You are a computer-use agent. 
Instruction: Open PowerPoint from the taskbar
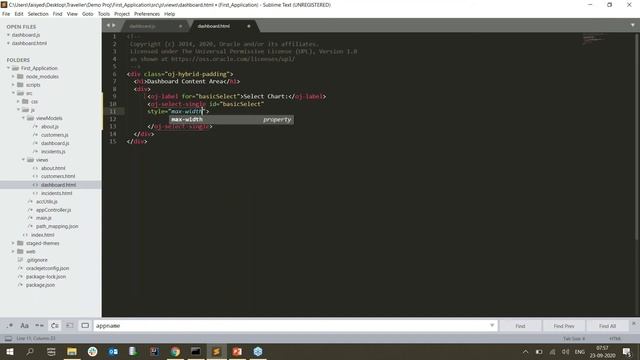coord(237,351)
